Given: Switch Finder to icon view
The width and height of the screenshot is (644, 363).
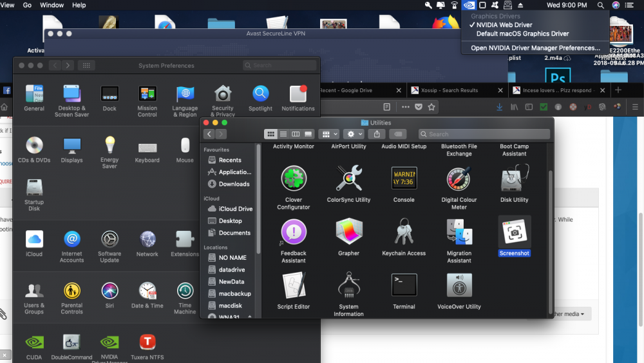Looking at the screenshot, I should (x=270, y=134).
